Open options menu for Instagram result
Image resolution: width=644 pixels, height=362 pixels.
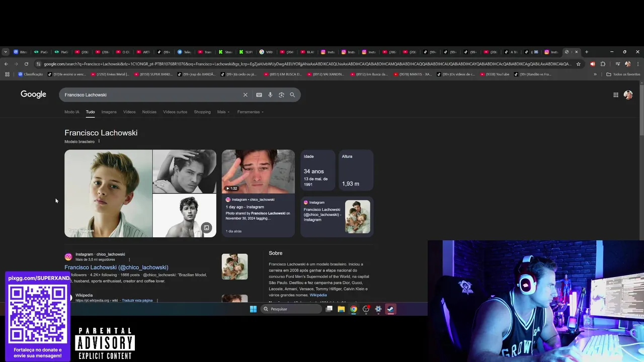point(129,259)
